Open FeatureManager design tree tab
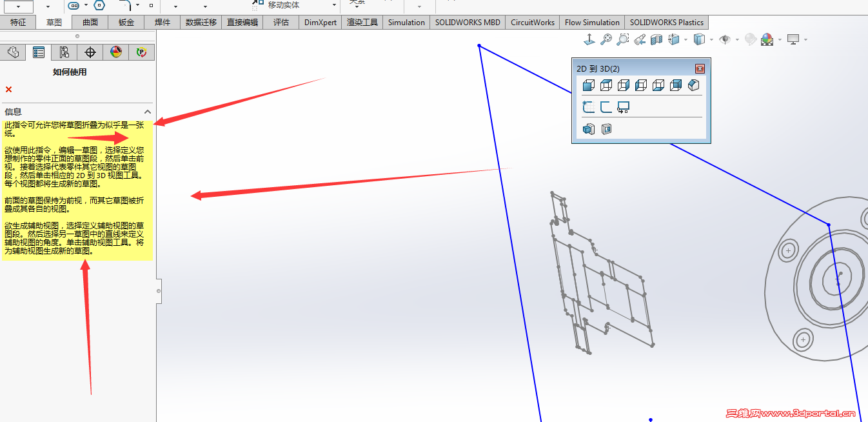 pos(13,52)
